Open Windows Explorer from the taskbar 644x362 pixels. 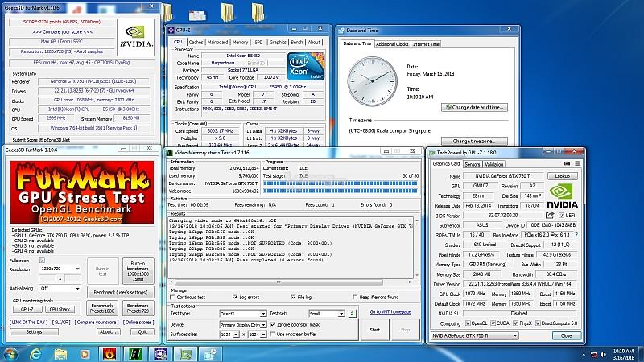coord(60,354)
